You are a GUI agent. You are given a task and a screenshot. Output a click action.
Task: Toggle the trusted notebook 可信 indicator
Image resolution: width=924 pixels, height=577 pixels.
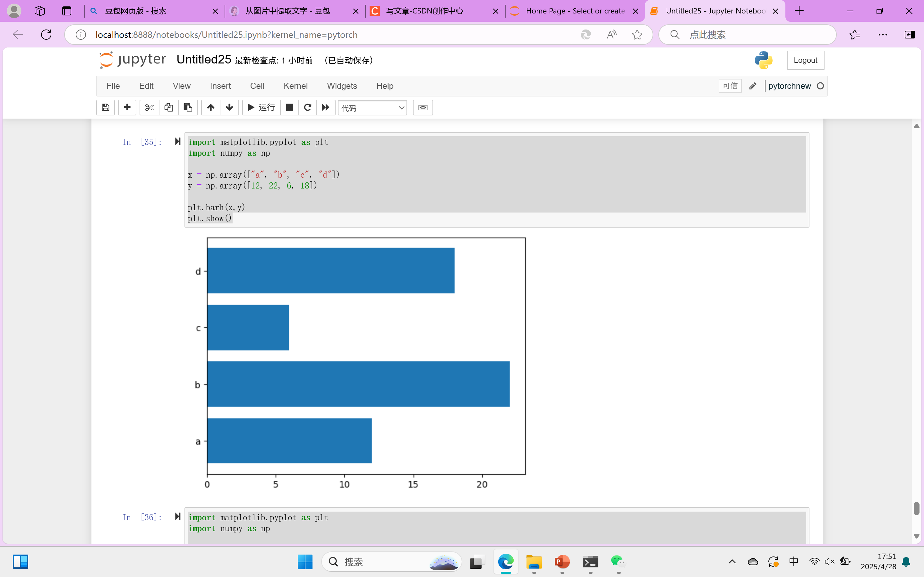tap(730, 86)
